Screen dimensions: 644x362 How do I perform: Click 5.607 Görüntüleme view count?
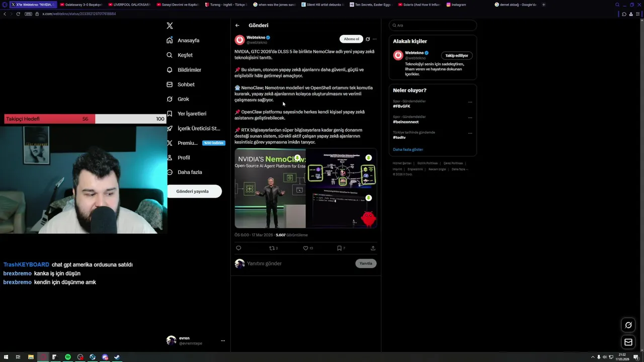(x=291, y=235)
